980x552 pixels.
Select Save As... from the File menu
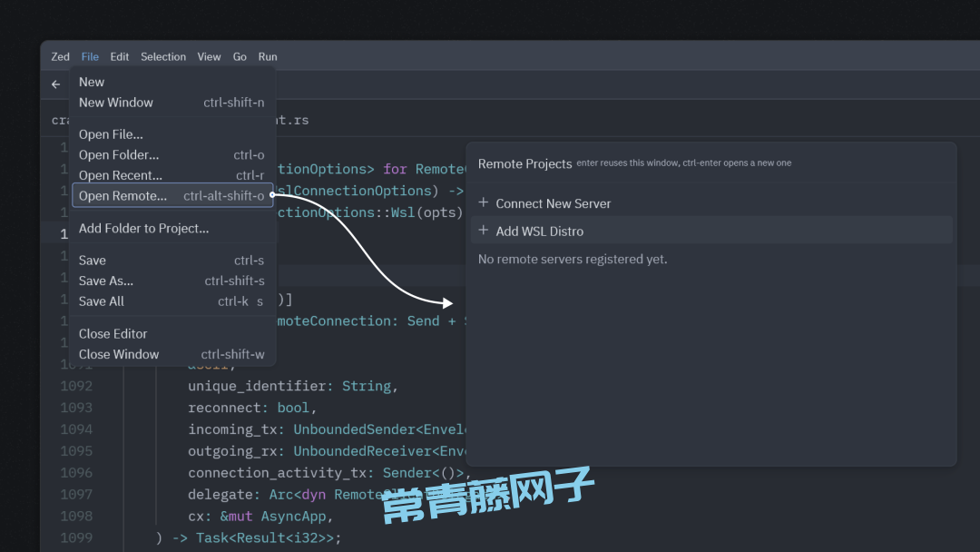point(106,281)
